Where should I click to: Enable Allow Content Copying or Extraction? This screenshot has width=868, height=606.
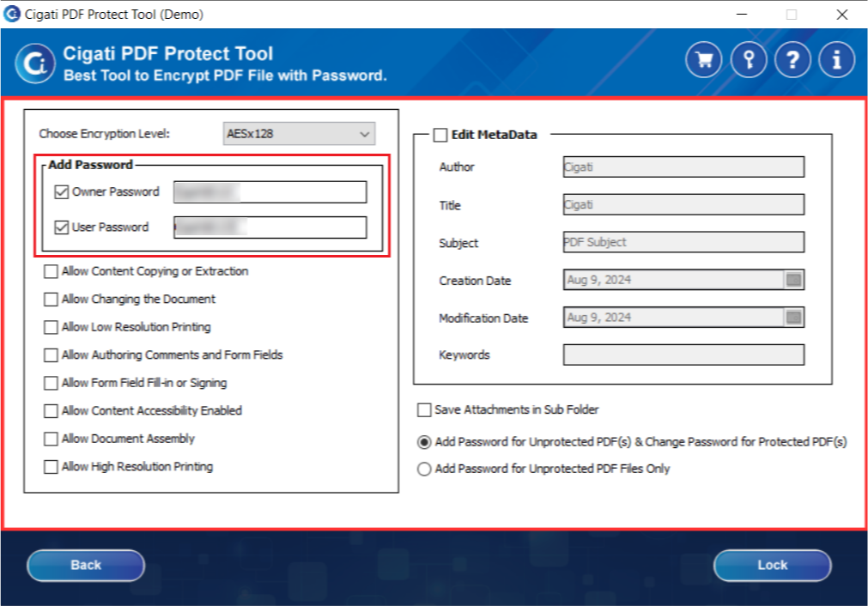click(x=51, y=272)
